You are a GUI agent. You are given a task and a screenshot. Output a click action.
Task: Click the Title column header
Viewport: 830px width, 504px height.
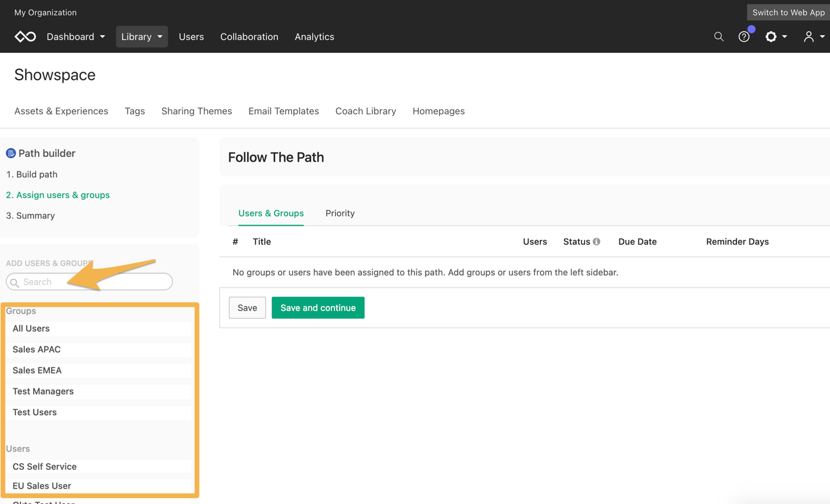(262, 242)
